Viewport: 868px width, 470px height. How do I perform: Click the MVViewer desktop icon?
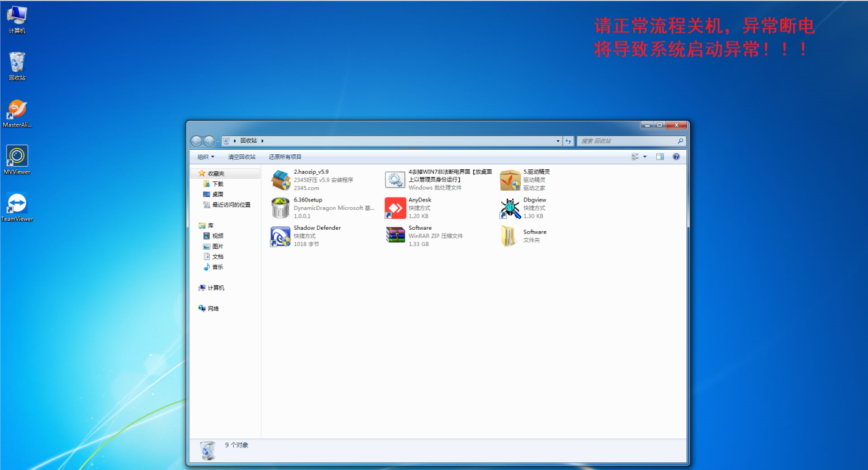(x=17, y=157)
